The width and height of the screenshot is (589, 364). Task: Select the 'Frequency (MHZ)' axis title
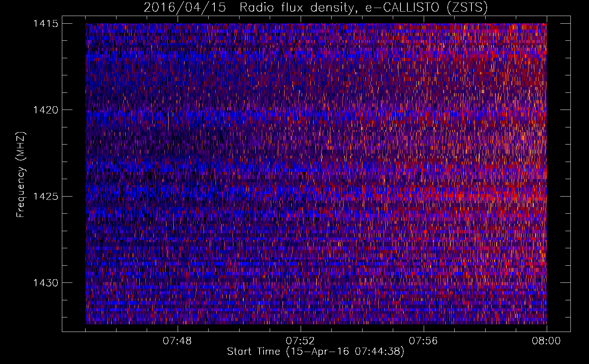point(21,175)
